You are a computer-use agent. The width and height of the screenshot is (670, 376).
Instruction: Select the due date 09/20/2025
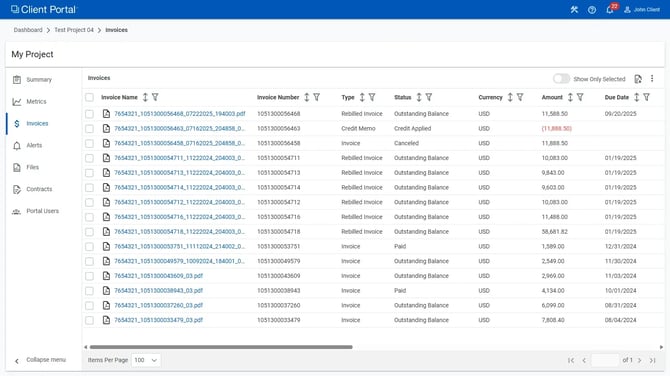(620, 114)
